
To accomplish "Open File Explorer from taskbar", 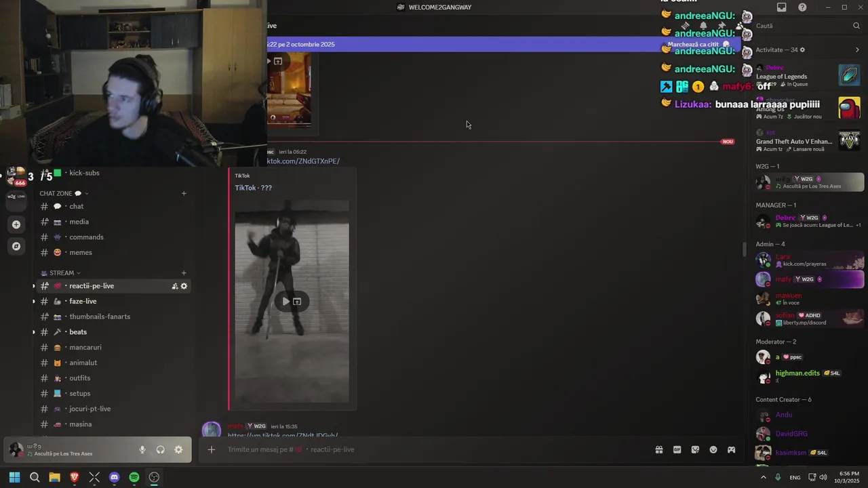I will tap(54, 477).
